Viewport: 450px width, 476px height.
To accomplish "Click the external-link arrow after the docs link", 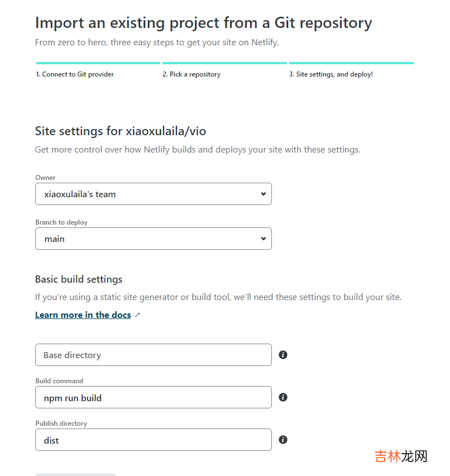I will (x=137, y=315).
